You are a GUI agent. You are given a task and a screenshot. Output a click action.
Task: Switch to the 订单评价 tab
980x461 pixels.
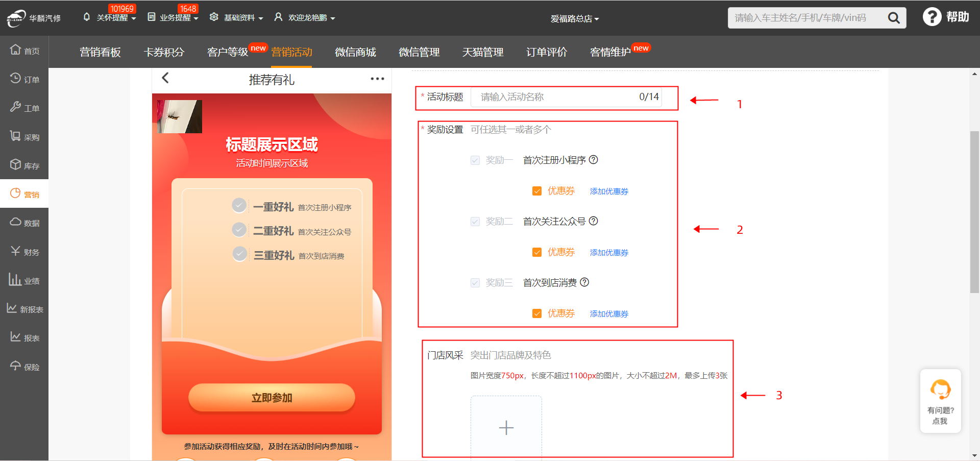click(x=547, y=52)
